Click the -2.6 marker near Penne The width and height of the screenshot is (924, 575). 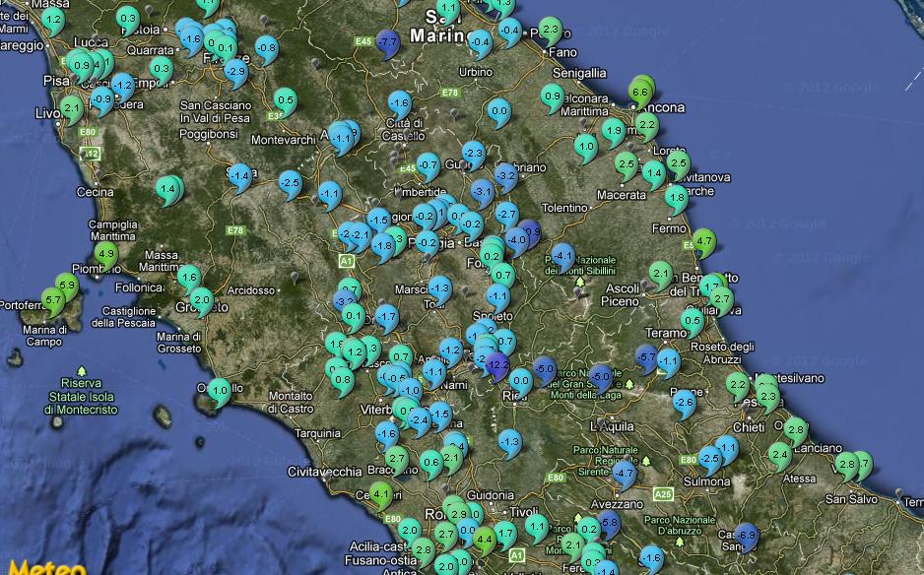click(683, 402)
